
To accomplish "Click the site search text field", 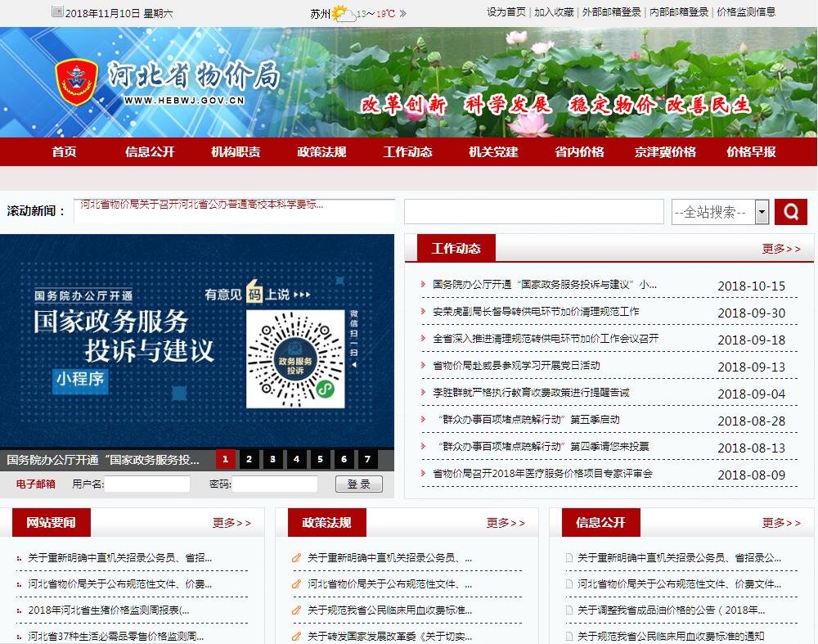I will (533, 212).
